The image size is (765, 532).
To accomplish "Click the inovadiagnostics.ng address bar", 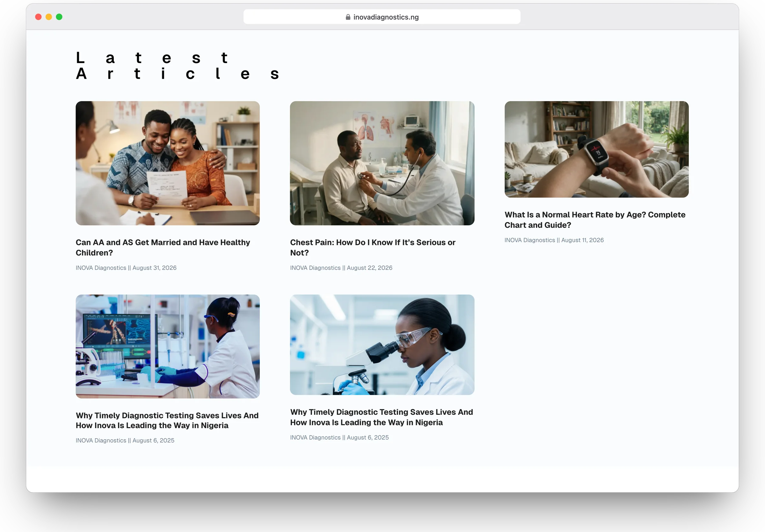I will (x=382, y=17).
